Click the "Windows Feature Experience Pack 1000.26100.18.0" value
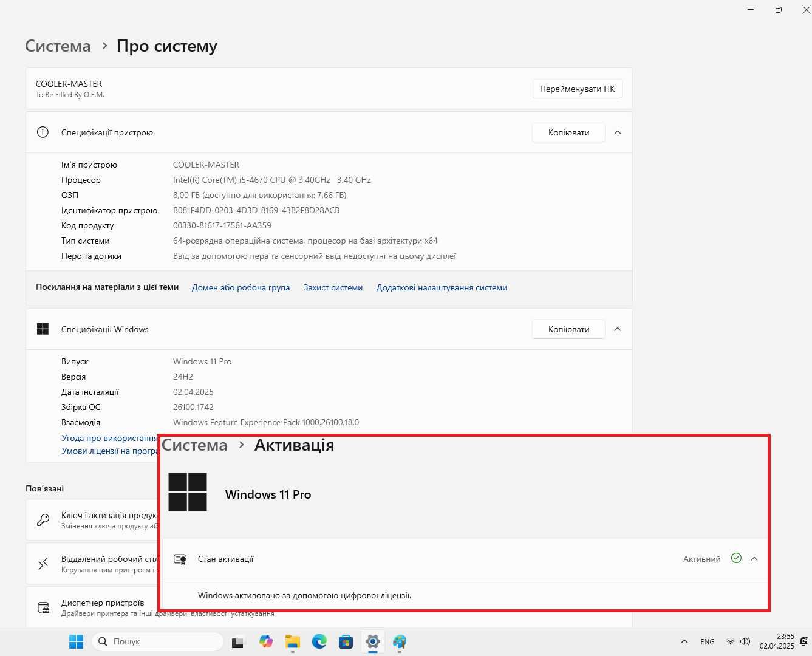The height and width of the screenshot is (656, 812). click(x=266, y=422)
